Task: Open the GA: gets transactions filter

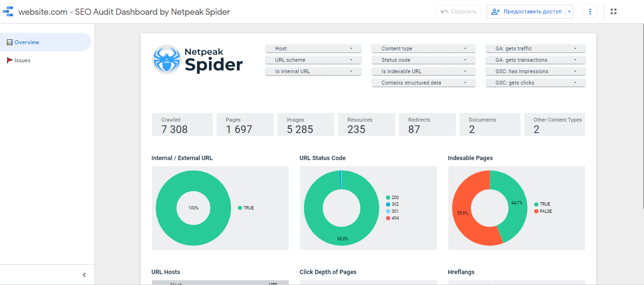Action: (x=536, y=60)
